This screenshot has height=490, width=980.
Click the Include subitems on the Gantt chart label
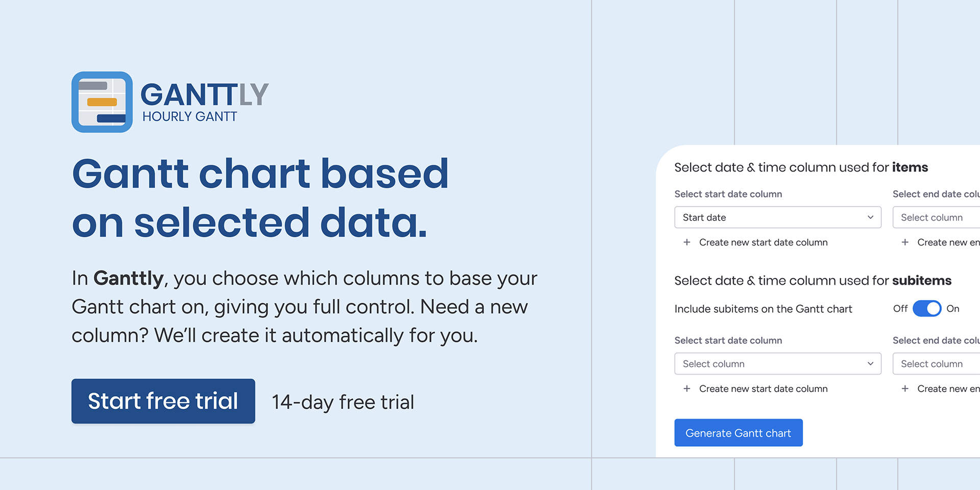(x=763, y=309)
